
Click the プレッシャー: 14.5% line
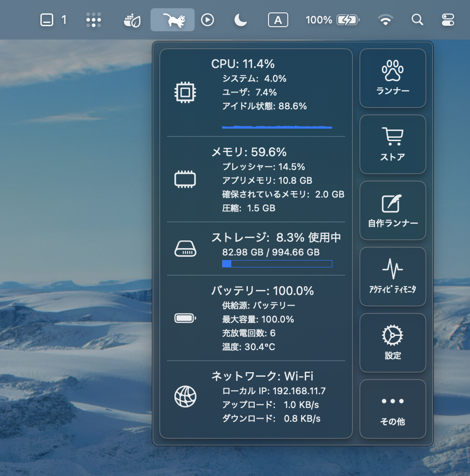[x=263, y=167]
